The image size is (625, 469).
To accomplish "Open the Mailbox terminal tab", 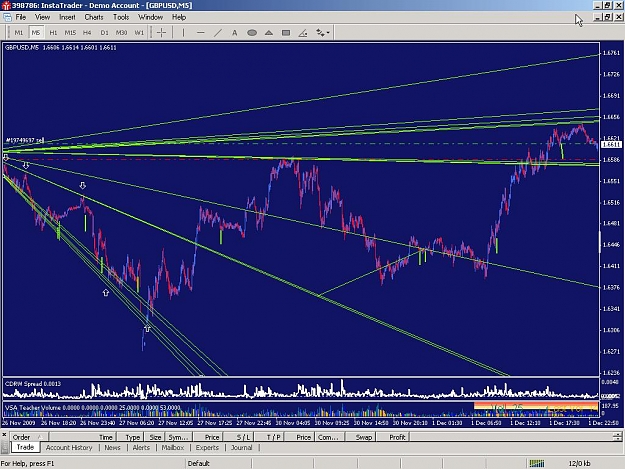I will [173, 447].
